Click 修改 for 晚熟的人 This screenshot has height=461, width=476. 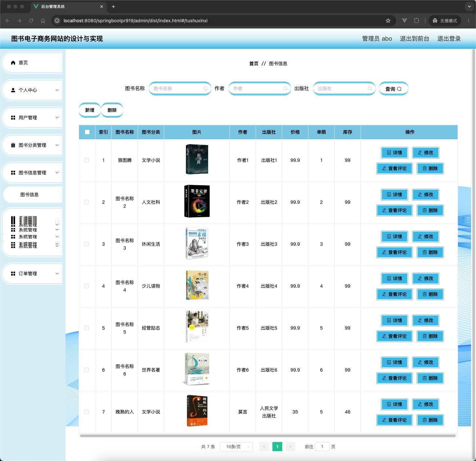[426, 404]
